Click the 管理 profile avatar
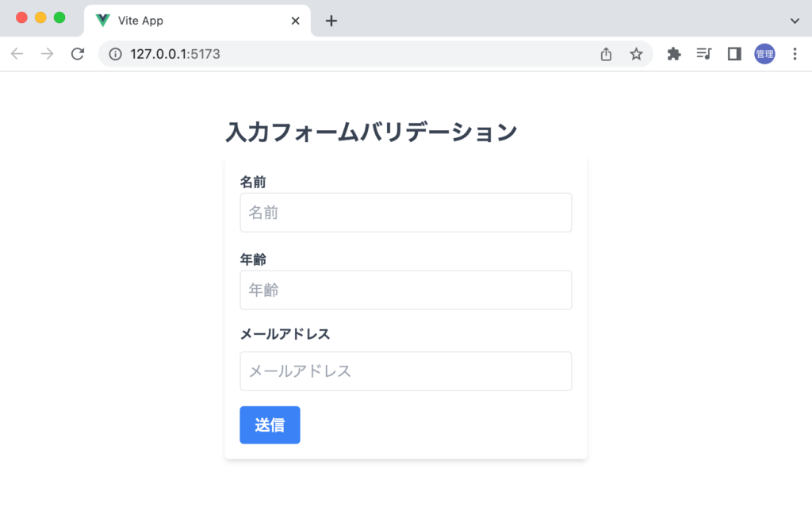Image resolution: width=812 pixels, height=511 pixels. (764, 54)
